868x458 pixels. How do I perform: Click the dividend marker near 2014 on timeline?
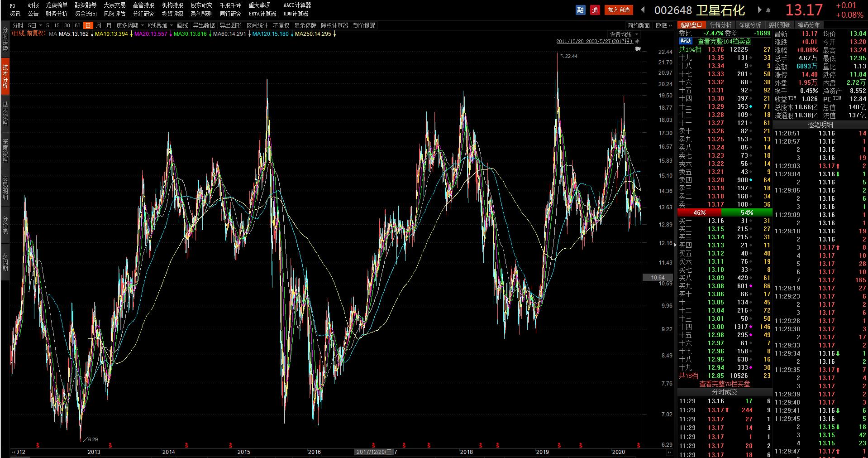tap(186, 445)
